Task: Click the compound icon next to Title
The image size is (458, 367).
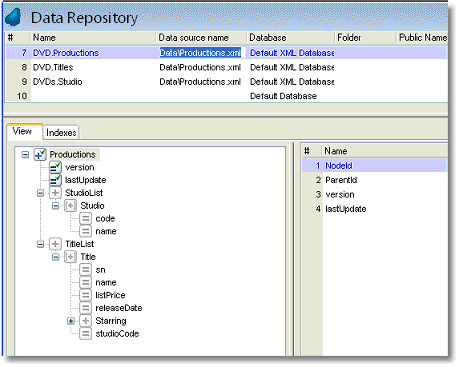Action: coord(70,257)
